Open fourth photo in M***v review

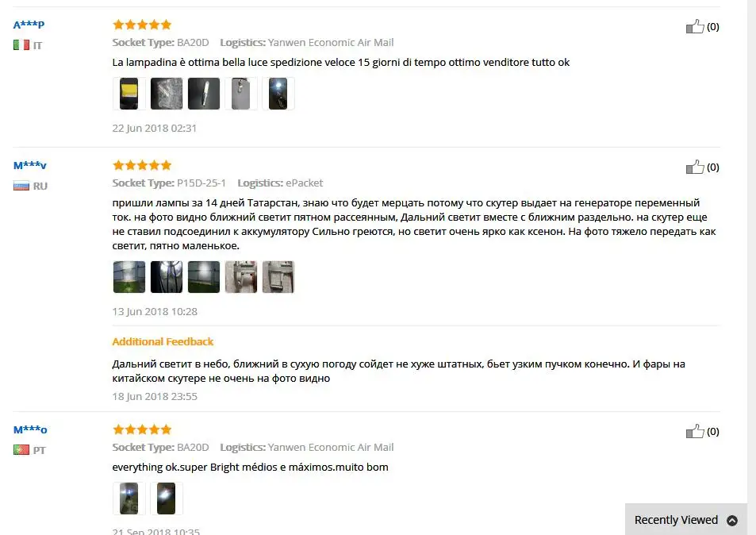(x=240, y=277)
